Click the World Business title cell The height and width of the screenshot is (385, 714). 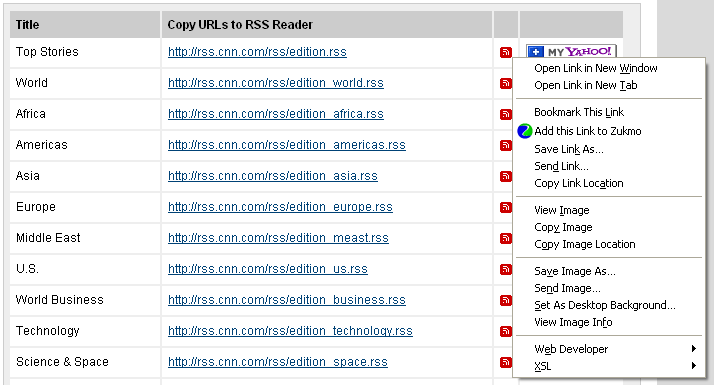click(85, 300)
